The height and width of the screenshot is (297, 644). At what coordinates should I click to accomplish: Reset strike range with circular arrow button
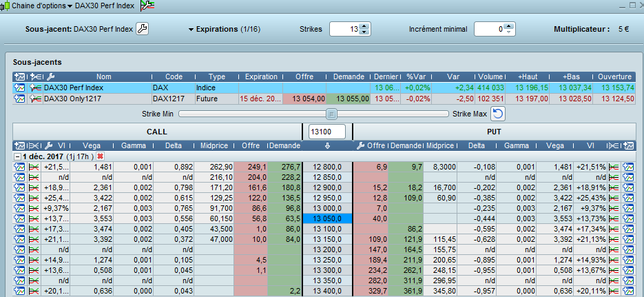498,114
